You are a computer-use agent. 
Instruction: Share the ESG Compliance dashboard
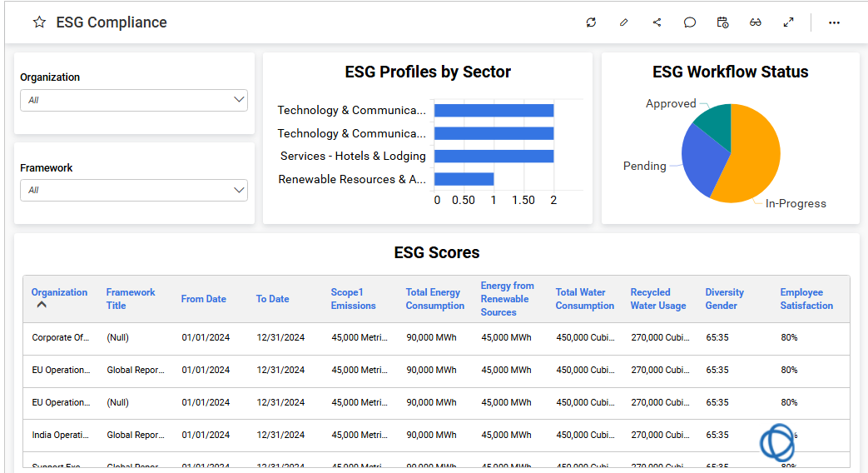(x=657, y=22)
